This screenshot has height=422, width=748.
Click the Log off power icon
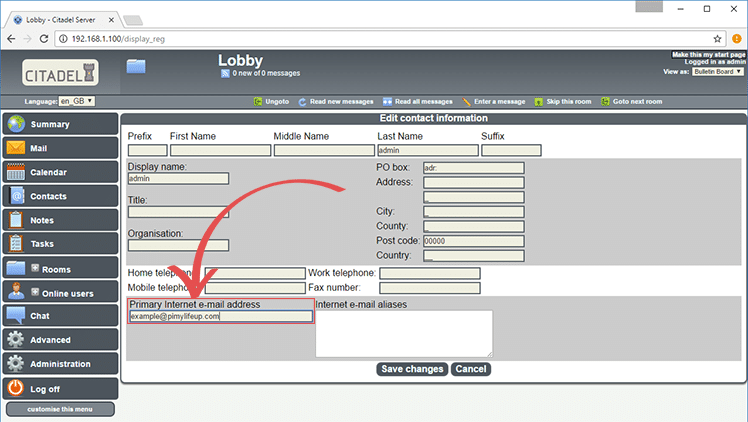pos(16,388)
